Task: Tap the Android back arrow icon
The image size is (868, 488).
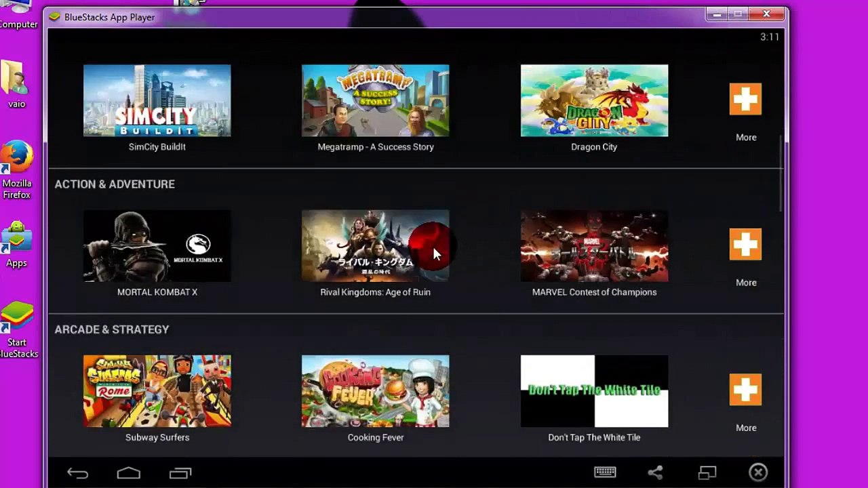Action: coord(77,473)
